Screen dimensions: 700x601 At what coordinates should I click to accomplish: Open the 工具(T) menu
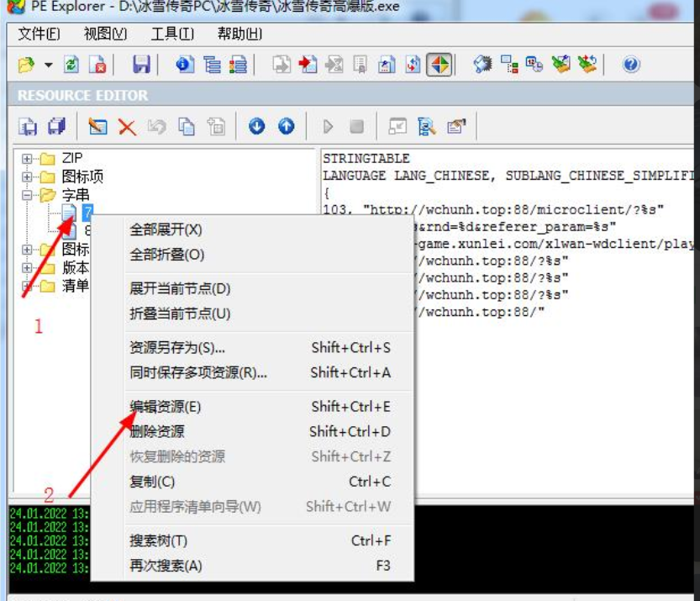(172, 34)
